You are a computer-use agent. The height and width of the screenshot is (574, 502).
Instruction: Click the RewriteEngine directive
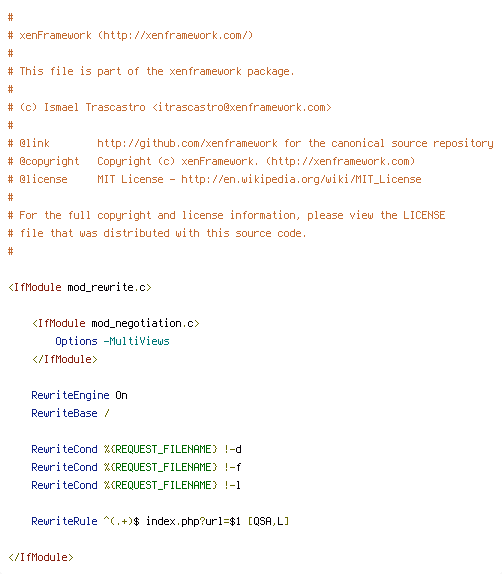[x=70, y=395]
